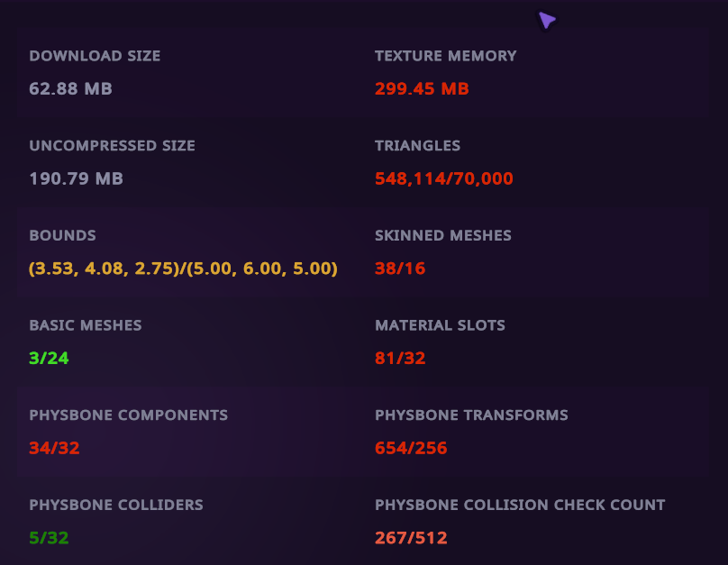The image size is (728, 565).
Task: Select the 548,114/70,000 triangles count
Action: click(444, 179)
